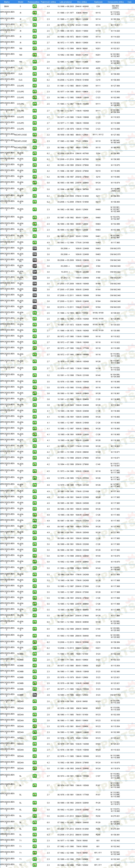135x868 pixels.
Task: Click the petrol icon in the 190 66kW / 90KM row
Action: (x=34, y=48)
